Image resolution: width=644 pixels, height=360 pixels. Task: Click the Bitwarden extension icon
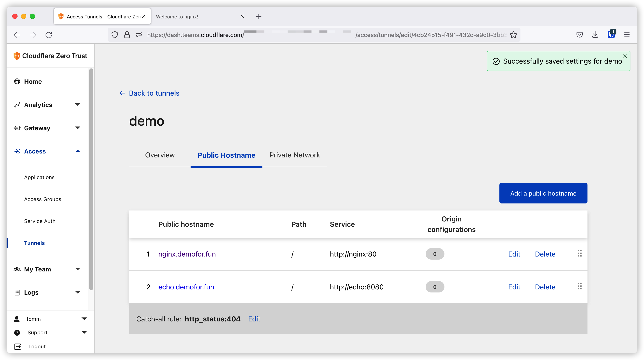(x=611, y=34)
